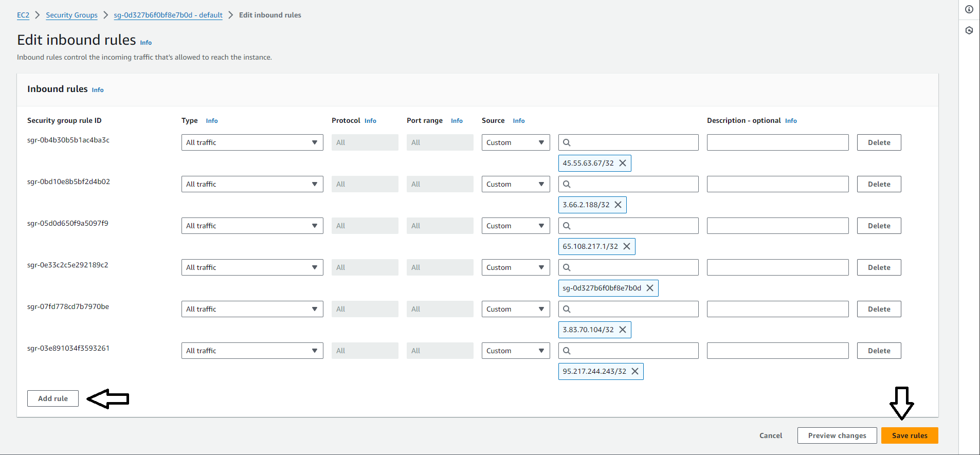Delete rule sgr-0bd10e8b5bf2d4b02
980x455 pixels.
(879, 184)
